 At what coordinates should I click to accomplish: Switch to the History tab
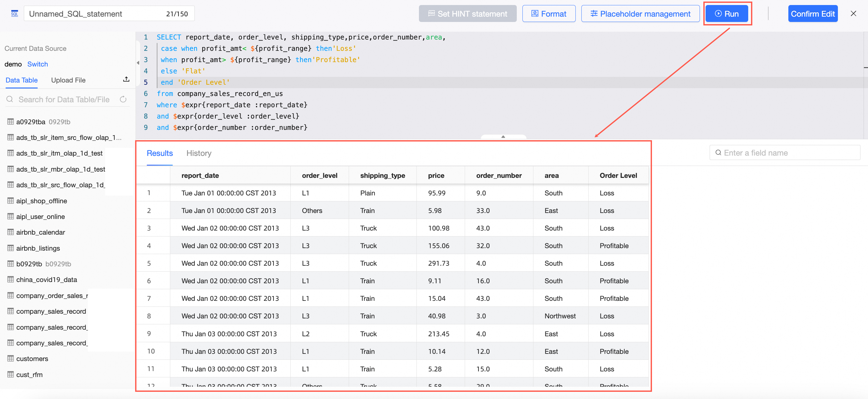coord(199,153)
